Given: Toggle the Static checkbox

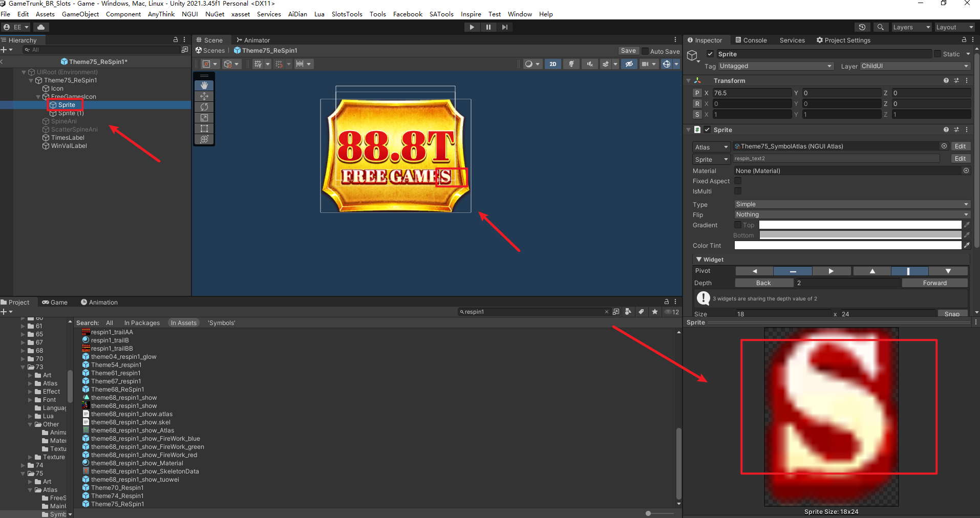Looking at the screenshot, I should point(938,54).
